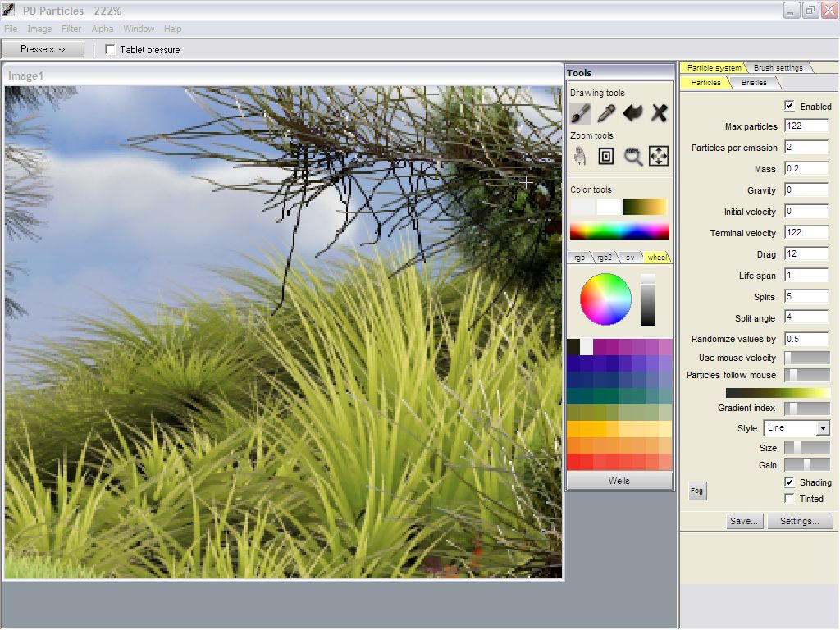Enable the Tinted checkbox

tap(789, 499)
